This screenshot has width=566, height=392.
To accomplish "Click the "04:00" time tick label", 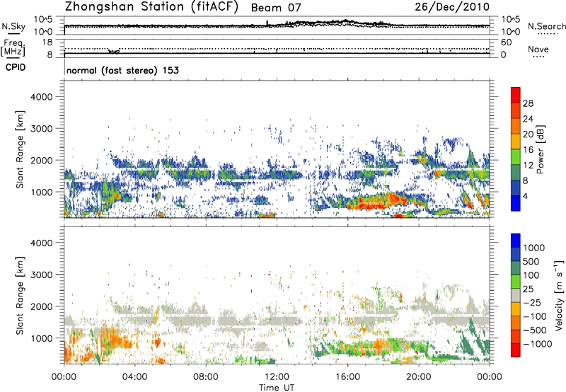I will (x=134, y=377).
